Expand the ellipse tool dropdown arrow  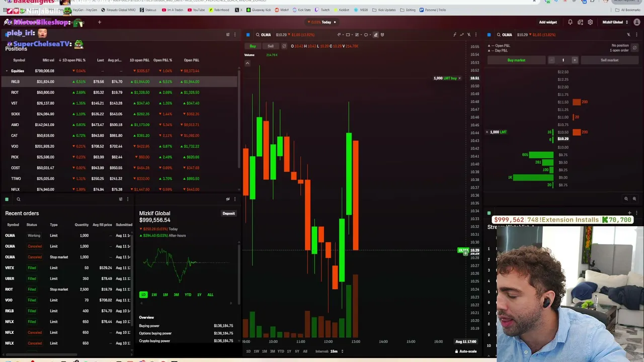pos(370,35)
